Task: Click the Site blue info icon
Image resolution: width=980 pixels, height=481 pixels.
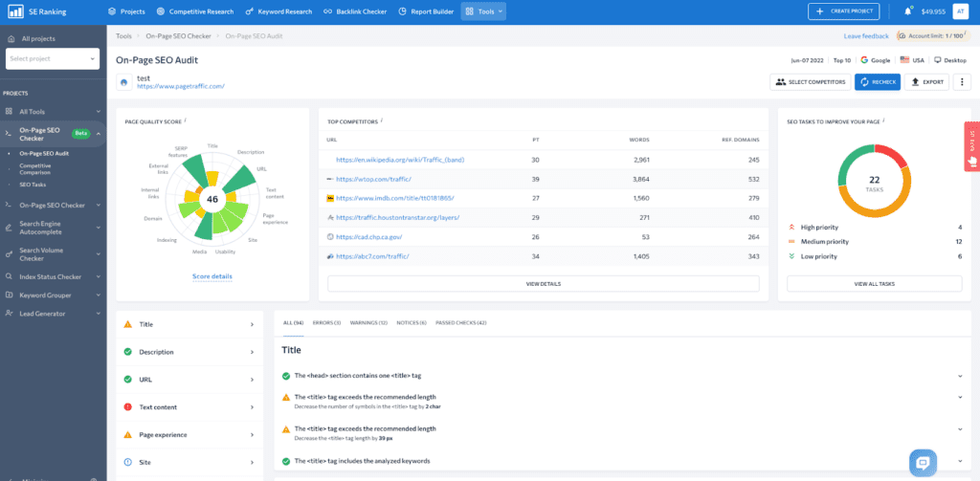Action: coord(128,462)
